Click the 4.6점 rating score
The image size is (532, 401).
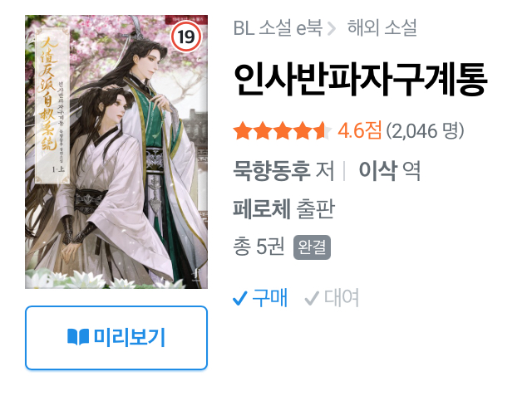click(360, 131)
